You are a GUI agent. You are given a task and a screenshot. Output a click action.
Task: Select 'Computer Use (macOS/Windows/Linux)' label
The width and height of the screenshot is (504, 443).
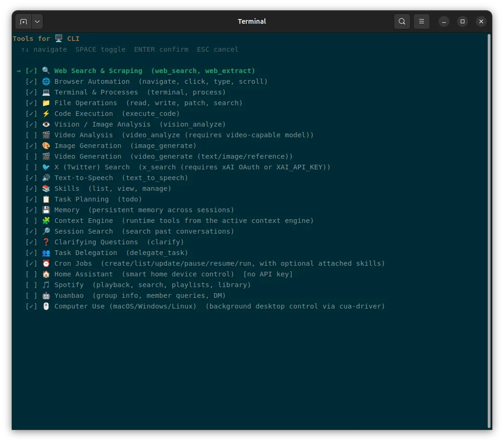point(125,306)
